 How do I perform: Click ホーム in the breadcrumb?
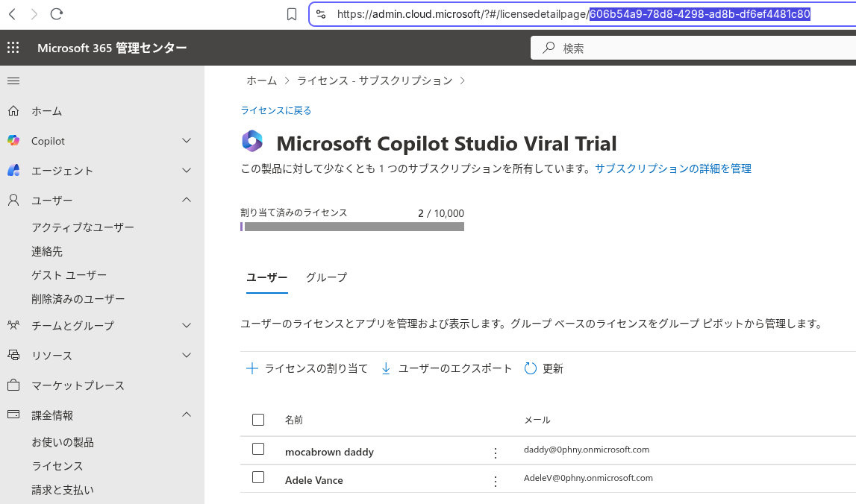[x=261, y=81]
